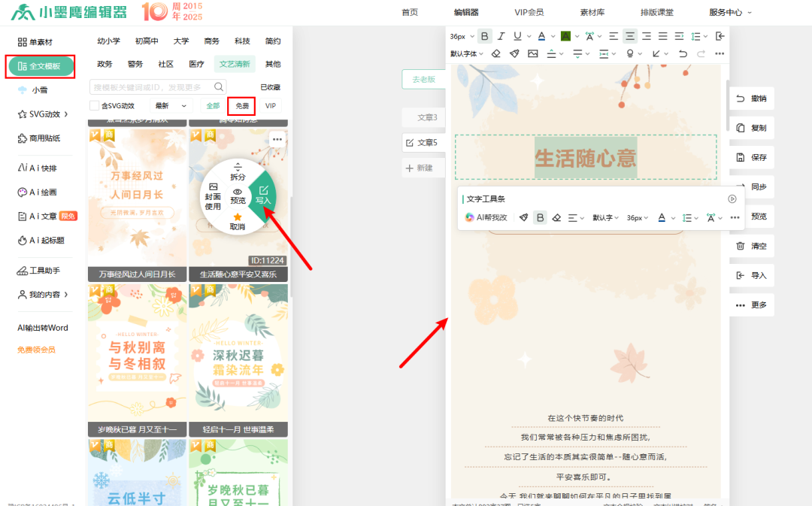Screen dimensions: 812x506
Task: Click the insert image icon in toolbar
Action: [x=533, y=53]
